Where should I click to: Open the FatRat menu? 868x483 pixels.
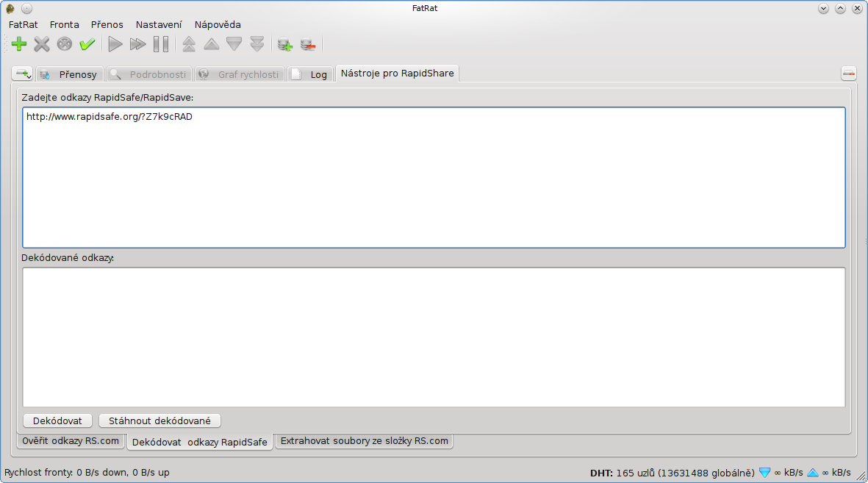coord(24,24)
